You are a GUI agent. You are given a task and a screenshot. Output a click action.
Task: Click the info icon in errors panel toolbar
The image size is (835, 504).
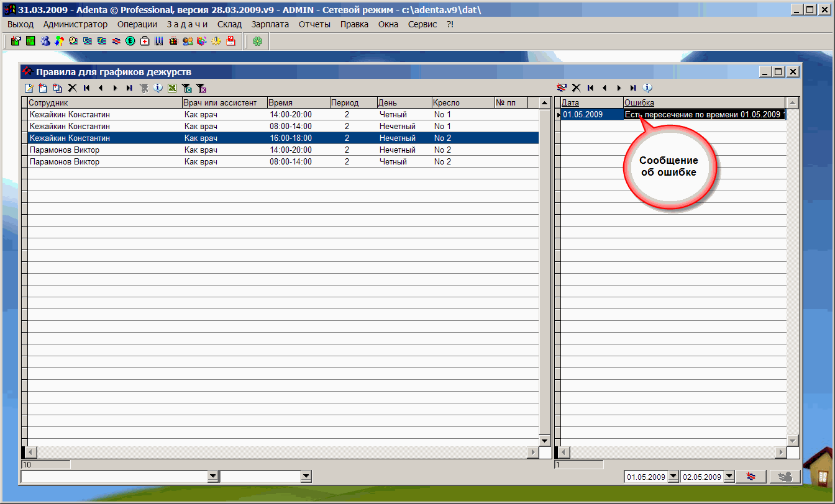coord(647,88)
